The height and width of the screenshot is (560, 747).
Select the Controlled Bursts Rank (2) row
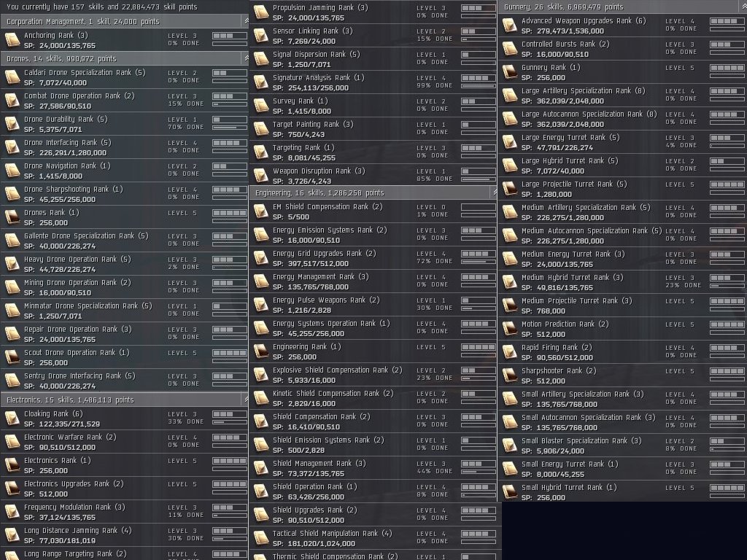click(x=622, y=49)
